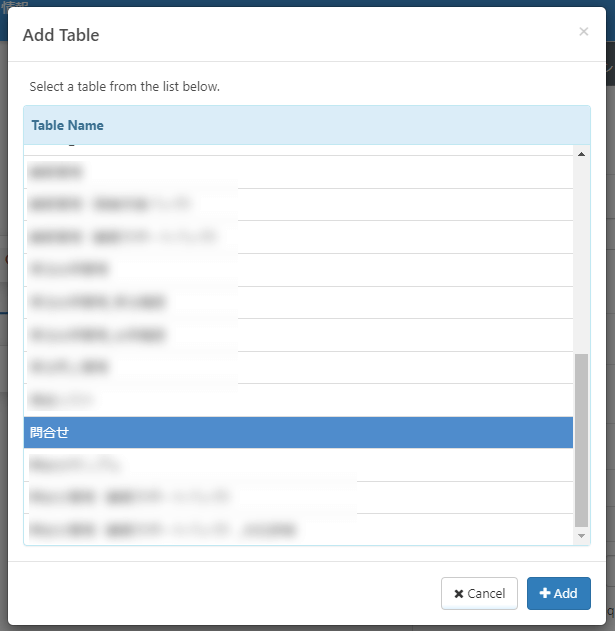The width and height of the screenshot is (615, 631).
Task: Close the Add Table dialog with X
Action: [583, 32]
